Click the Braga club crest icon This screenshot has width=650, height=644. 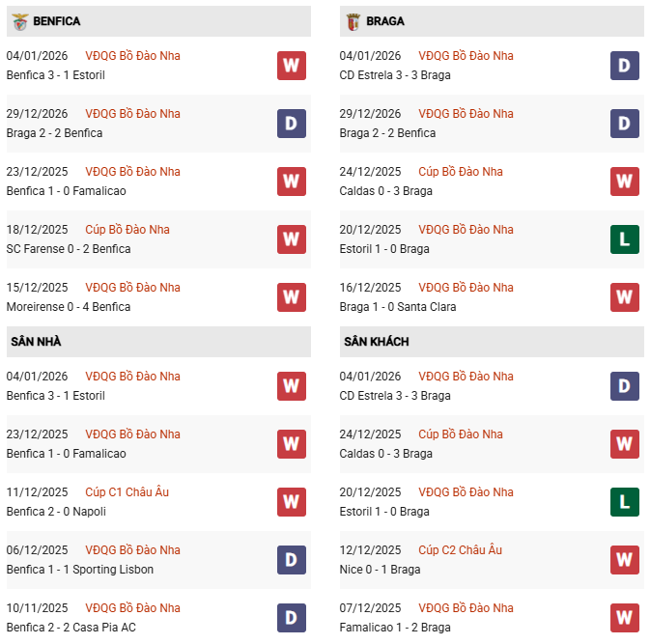pos(353,21)
